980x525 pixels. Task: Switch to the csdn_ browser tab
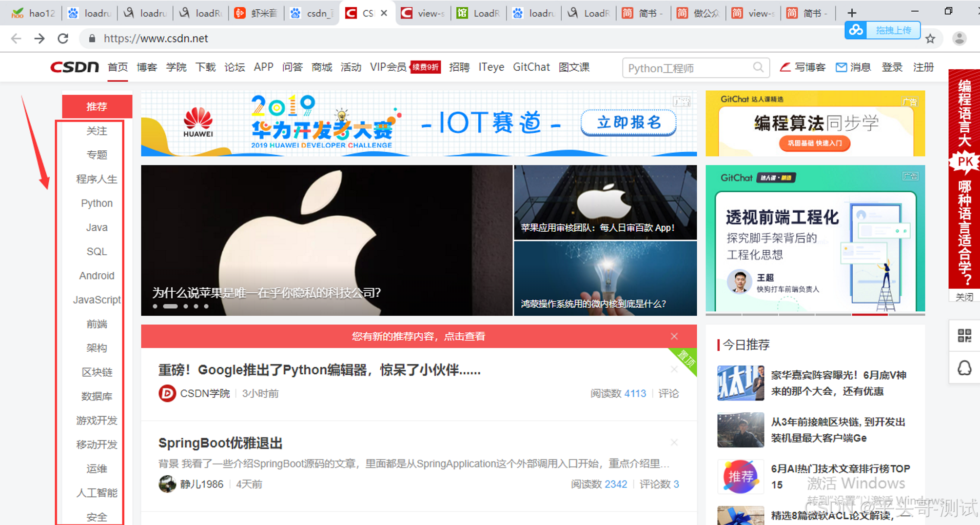coord(312,13)
